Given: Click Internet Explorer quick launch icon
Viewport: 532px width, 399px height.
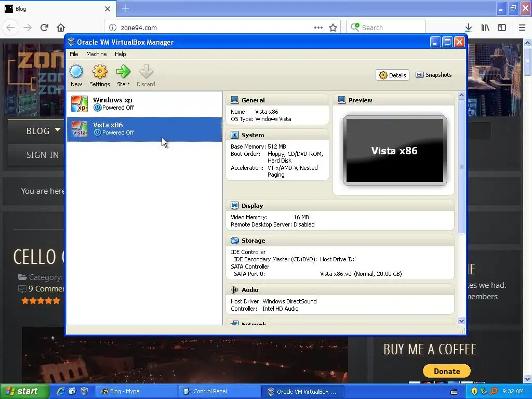Looking at the screenshot, I should (61, 392).
